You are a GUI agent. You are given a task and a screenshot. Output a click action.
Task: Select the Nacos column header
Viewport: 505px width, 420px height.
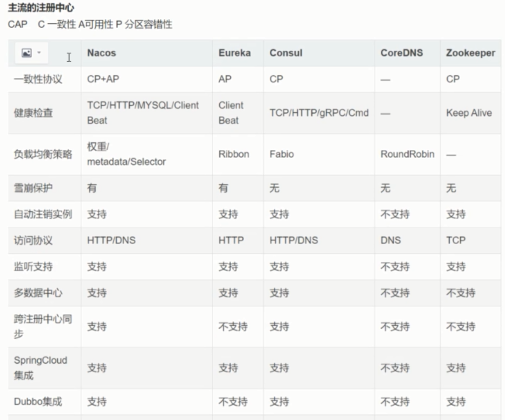pos(101,53)
